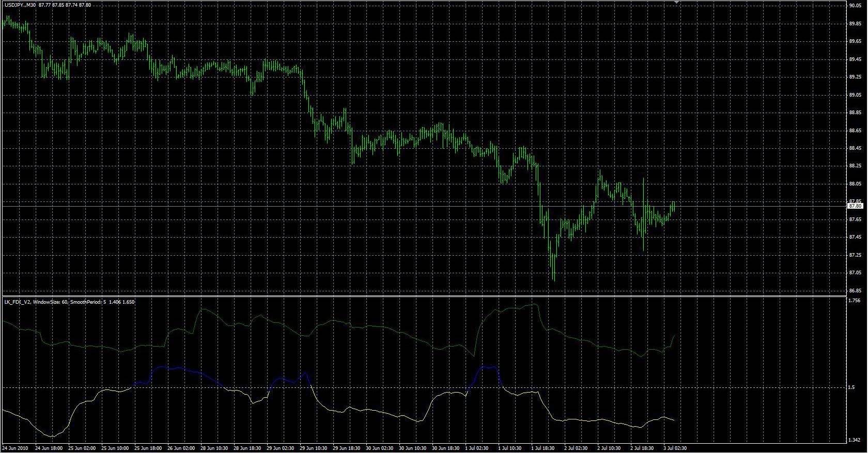This screenshot has width=868, height=453.
Task: Click the 24 Jun 18:00 time label
Action: [x=49, y=448]
